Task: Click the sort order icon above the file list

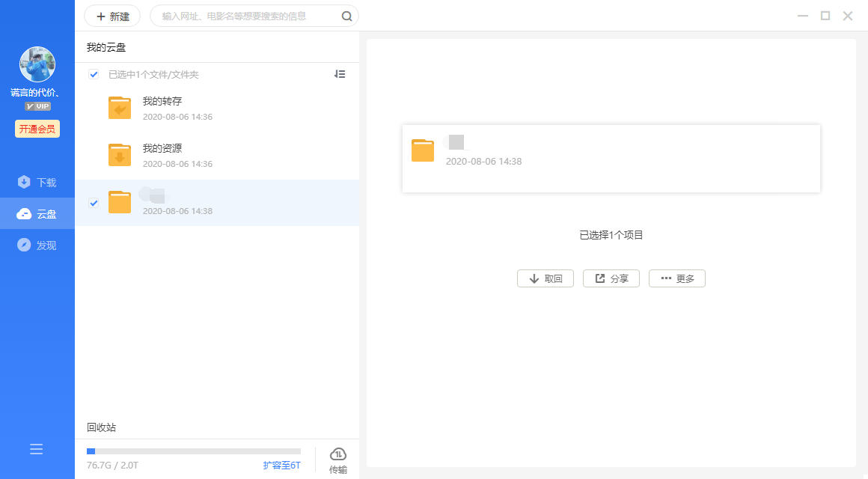Action: pyautogui.click(x=340, y=74)
